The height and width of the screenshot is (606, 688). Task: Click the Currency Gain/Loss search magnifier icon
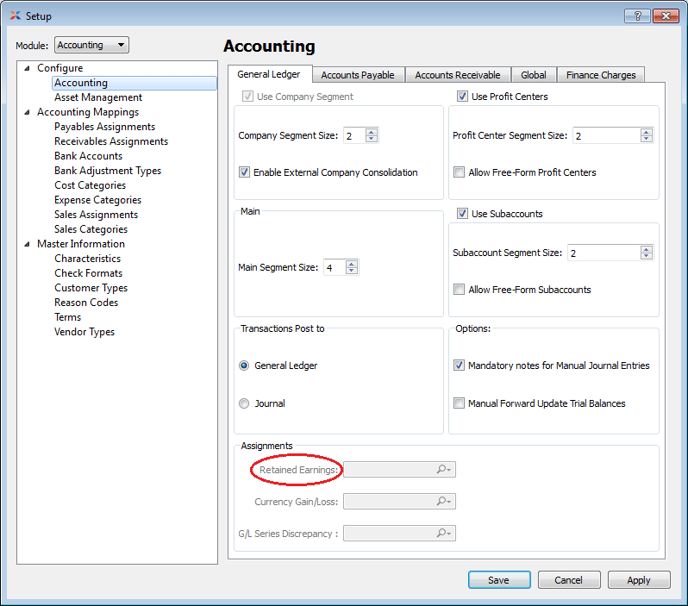pyautogui.click(x=443, y=502)
